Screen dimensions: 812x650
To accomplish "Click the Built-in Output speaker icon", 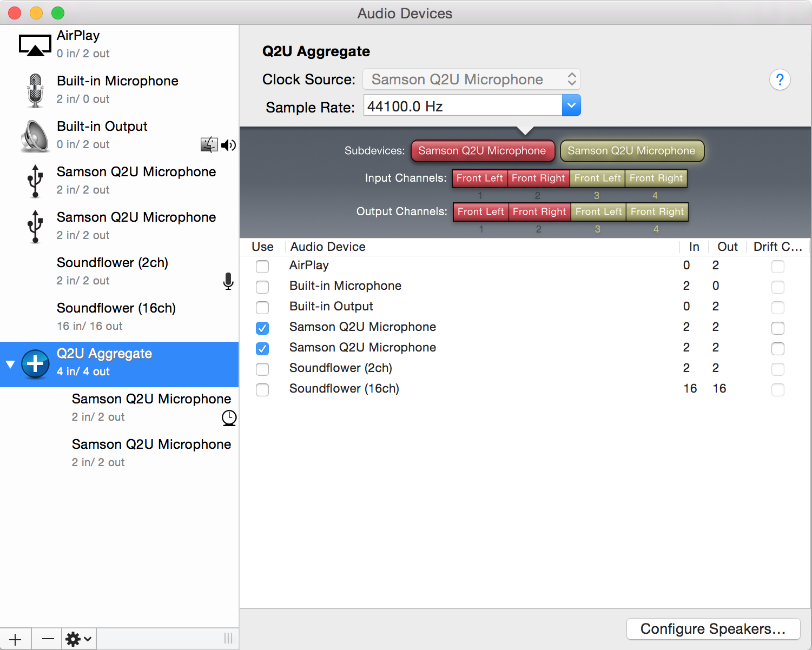I will pos(35,136).
